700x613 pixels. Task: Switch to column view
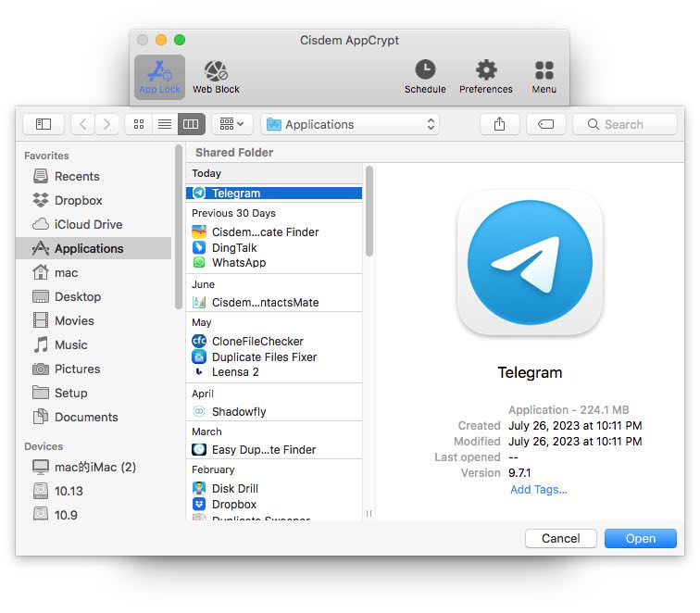point(191,124)
